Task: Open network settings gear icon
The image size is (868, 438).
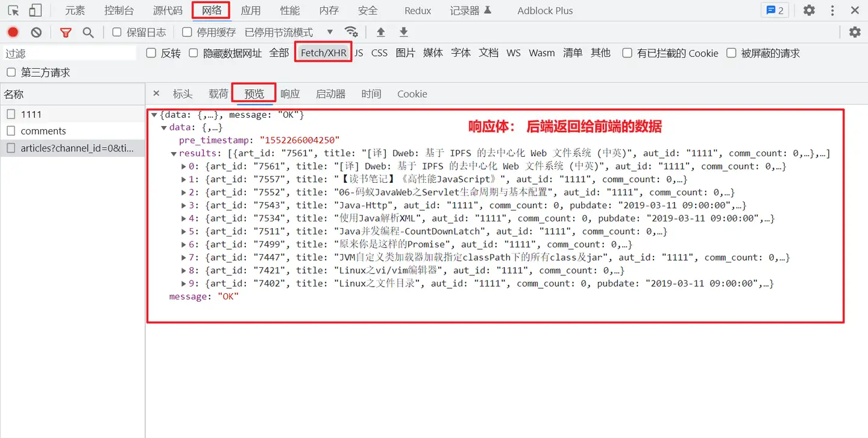Action: click(855, 32)
